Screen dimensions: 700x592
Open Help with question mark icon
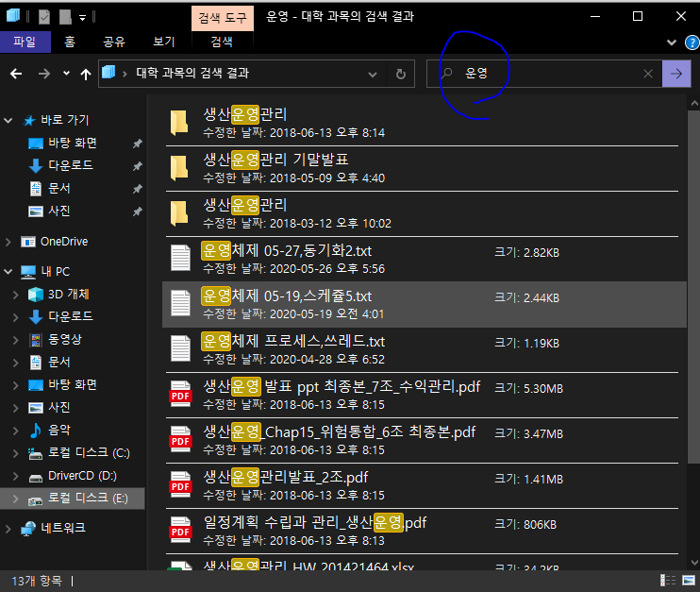(x=692, y=42)
